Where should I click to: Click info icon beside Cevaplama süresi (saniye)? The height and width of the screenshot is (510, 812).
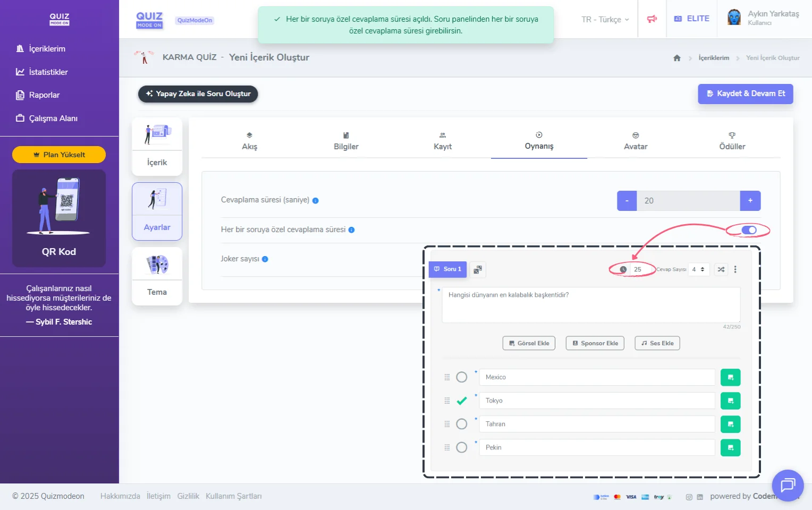click(316, 201)
